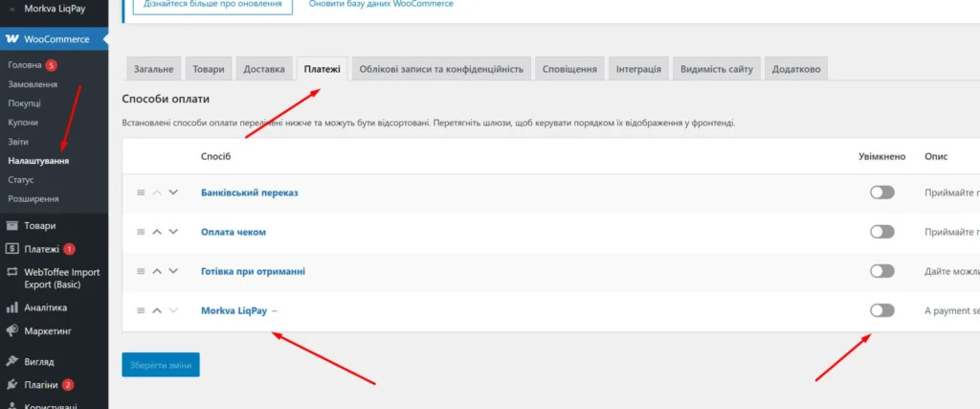The image size is (980, 409).
Task: Click the Платежі dollar sign icon
Action: click(x=11, y=249)
